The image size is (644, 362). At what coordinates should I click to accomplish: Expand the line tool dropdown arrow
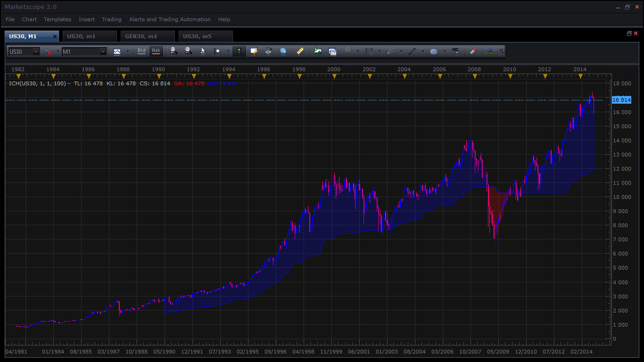point(422,51)
